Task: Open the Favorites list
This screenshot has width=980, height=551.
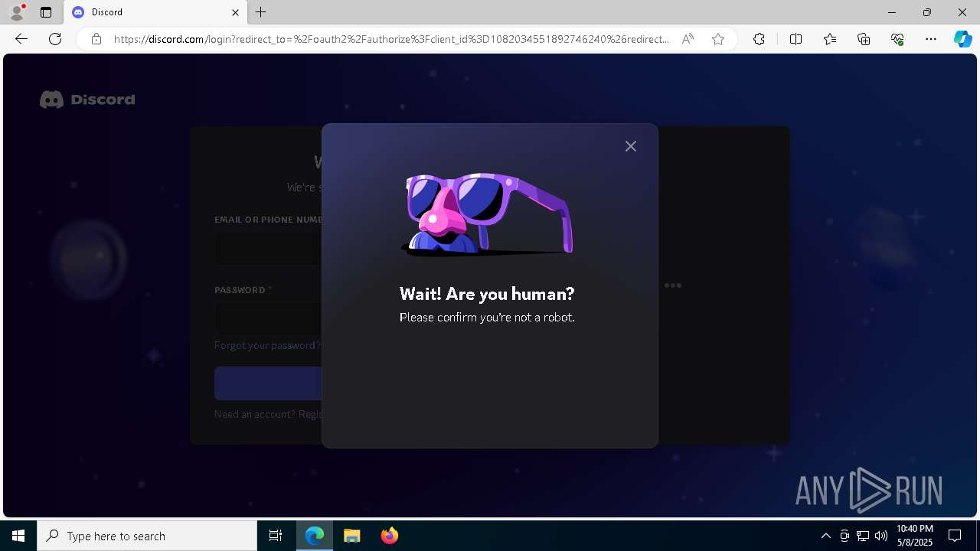Action: tap(830, 39)
